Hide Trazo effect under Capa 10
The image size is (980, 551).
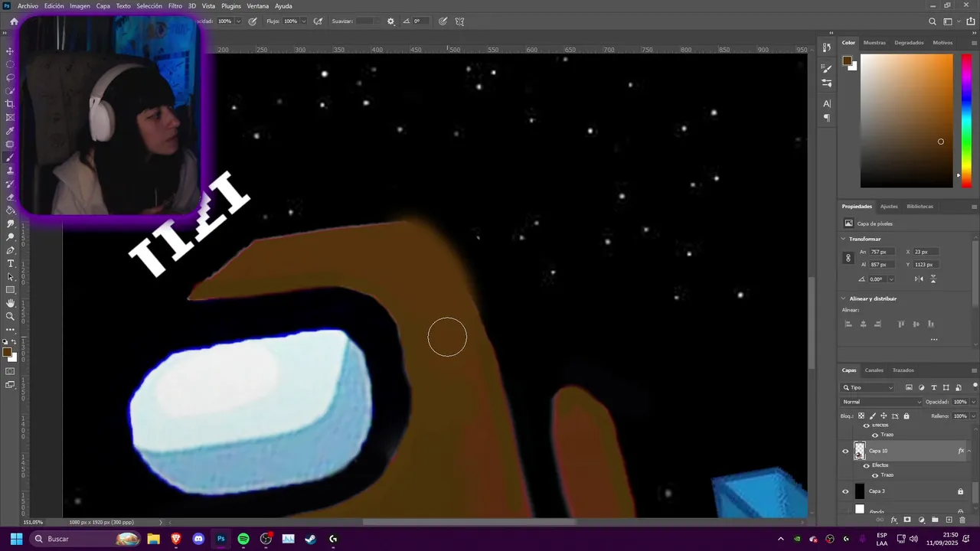875,475
